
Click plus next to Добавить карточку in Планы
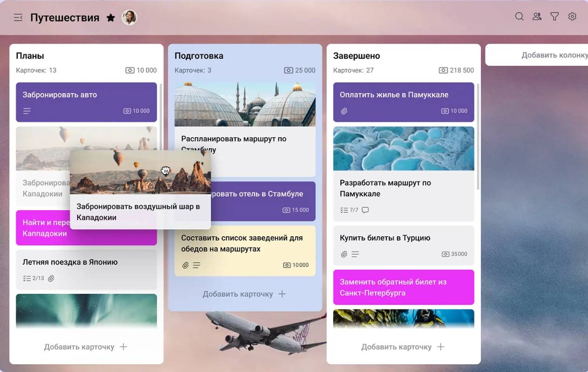coord(123,347)
